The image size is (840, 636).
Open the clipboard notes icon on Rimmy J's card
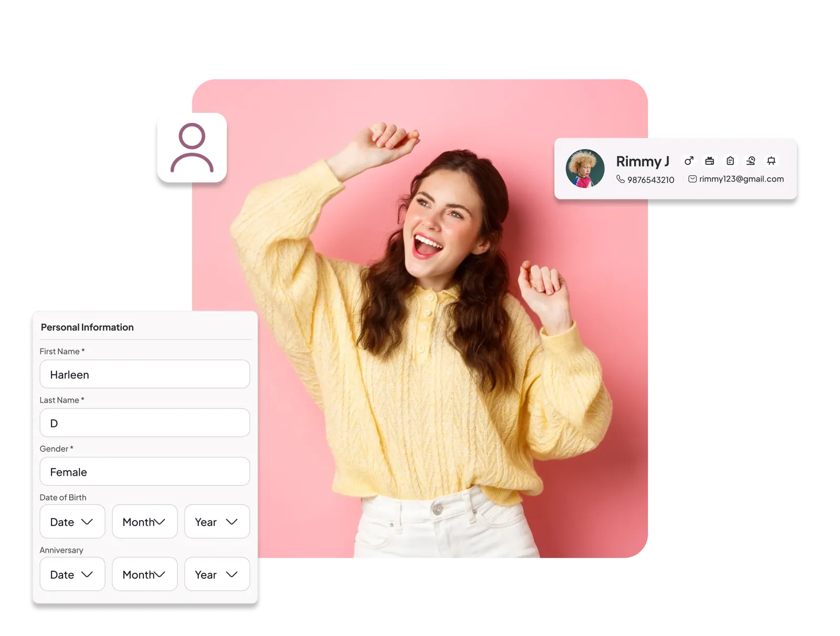730,161
